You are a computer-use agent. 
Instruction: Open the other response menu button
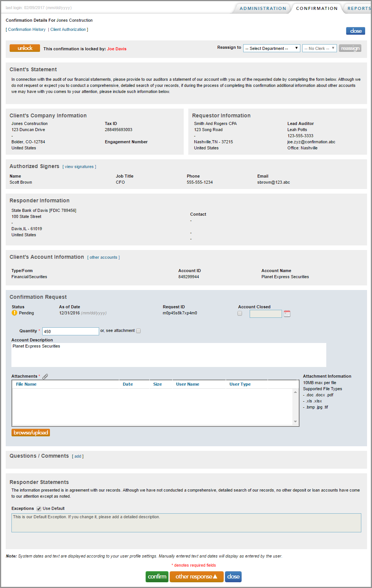(x=196, y=577)
